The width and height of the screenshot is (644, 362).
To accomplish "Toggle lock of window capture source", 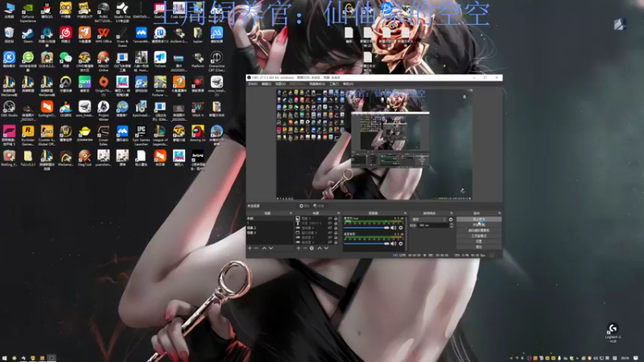I will click(x=336, y=232).
